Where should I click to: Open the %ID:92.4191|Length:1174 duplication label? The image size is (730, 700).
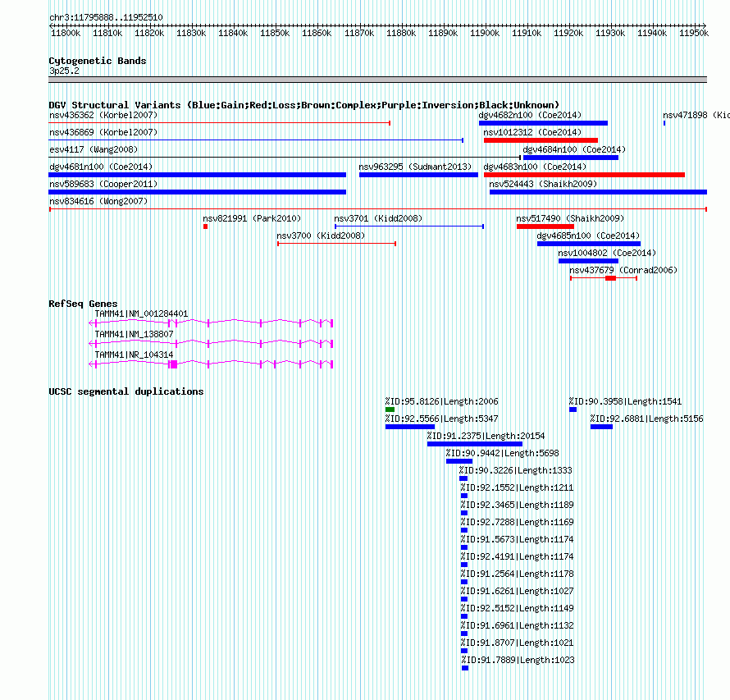[518, 556]
